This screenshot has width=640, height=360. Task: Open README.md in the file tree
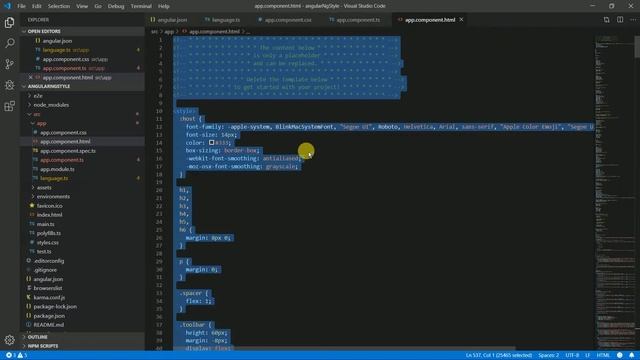coord(49,325)
